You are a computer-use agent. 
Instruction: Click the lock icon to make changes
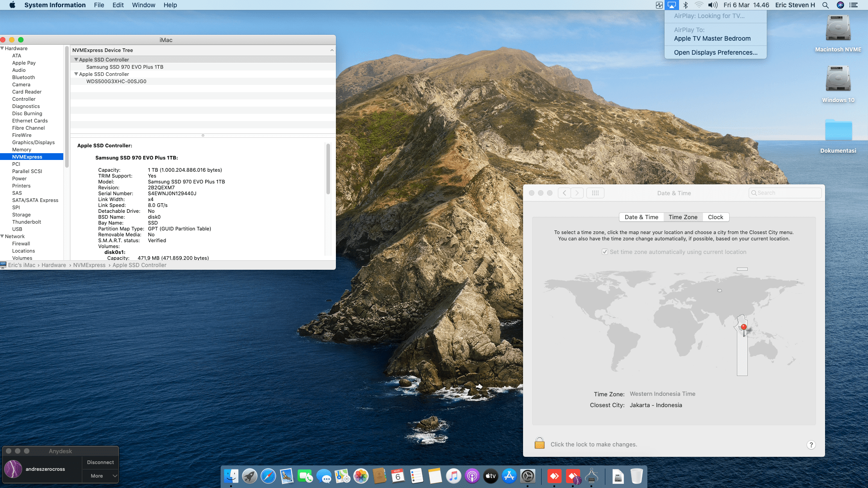539,443
